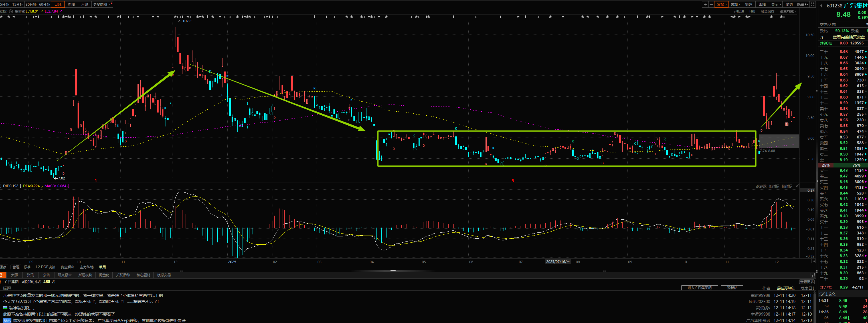Screen dimensions: 868x323
Task: Enter fullscreen chart with expand icon
Action: 812,4
